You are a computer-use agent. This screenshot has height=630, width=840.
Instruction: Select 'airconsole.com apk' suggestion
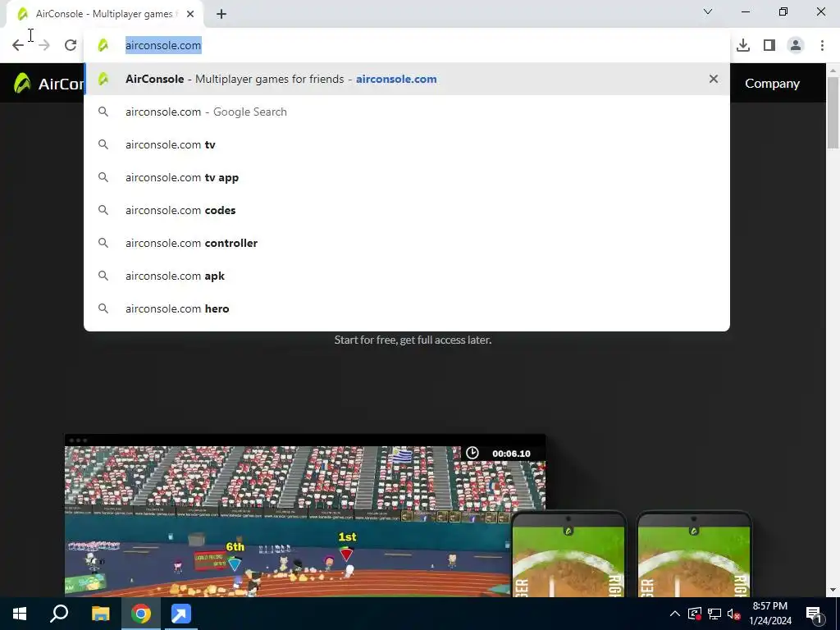[407, 276]
